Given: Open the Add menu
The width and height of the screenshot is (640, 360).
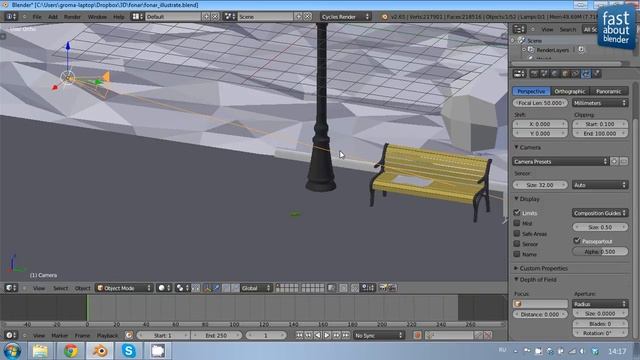Looking at the screenshot, I should coord(53,17).
